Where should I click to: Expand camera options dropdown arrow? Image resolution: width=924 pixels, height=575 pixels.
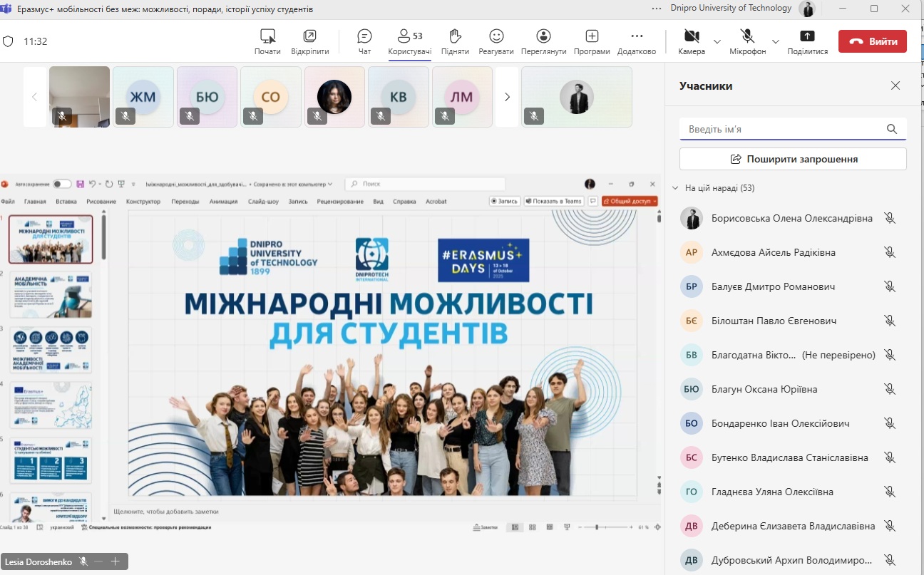(717, 41)
